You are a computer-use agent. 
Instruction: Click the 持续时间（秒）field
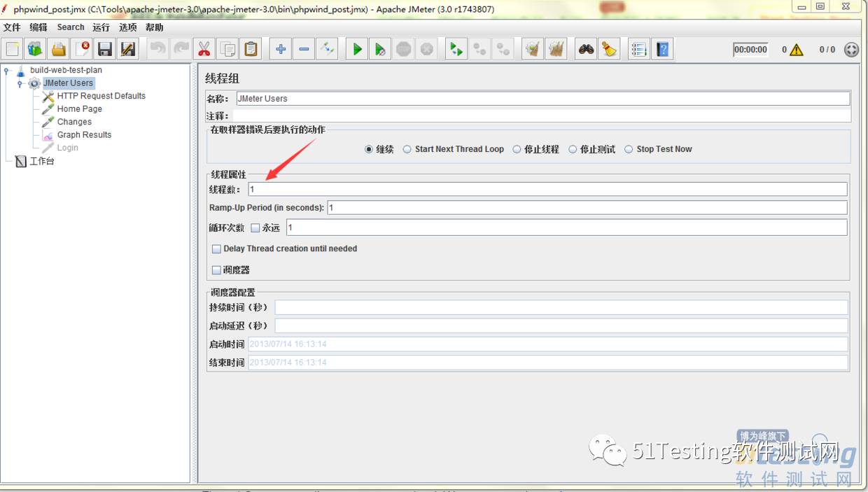[561, 307]
